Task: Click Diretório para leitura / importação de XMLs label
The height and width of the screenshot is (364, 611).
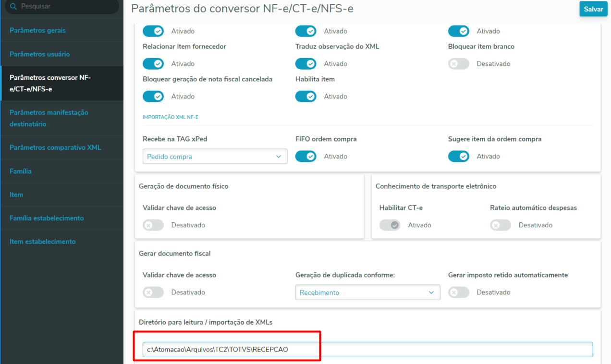Action: (206, 322)
